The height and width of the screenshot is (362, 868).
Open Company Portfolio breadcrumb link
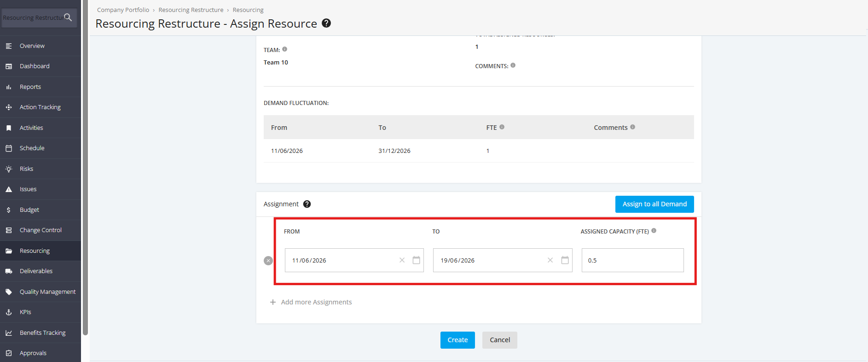tap(123, 10)
